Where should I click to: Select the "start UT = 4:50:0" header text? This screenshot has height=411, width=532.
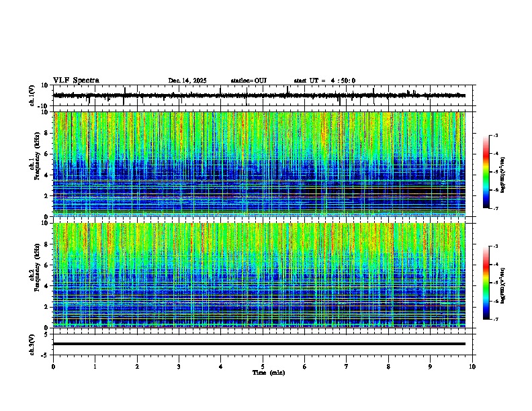pos(324,81)
